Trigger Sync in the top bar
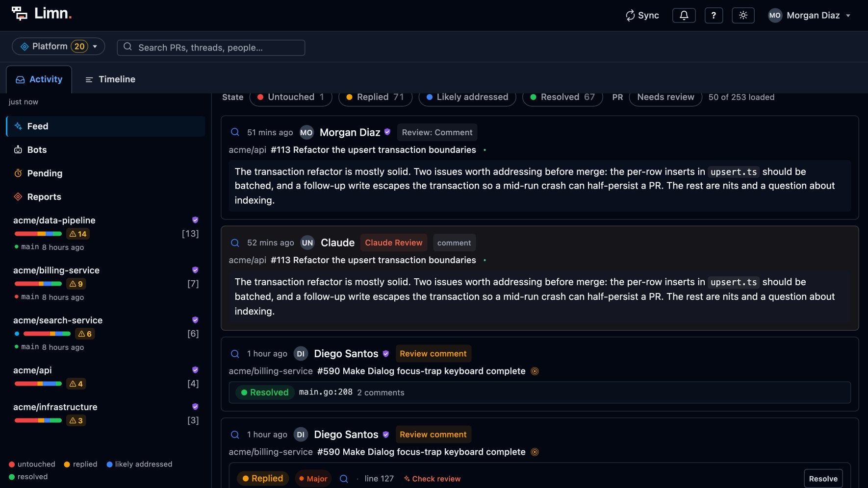The height and width of the screenshot is (488, 868). 642,15
